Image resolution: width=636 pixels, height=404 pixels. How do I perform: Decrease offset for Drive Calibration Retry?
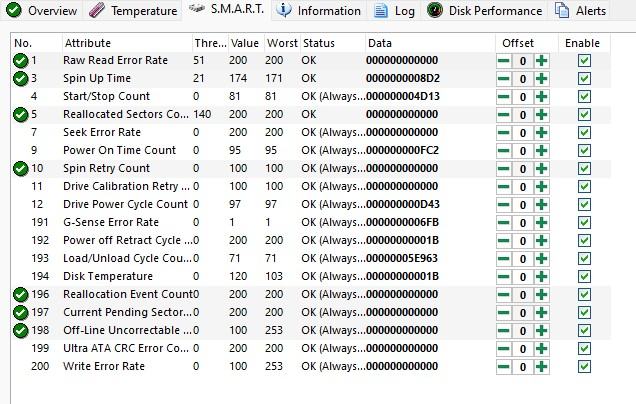coord(504,187)
